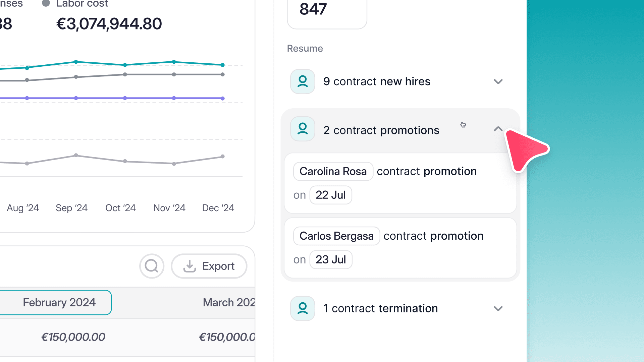This screenshot has width=644, height=362.
Task: Expand the 1 contract termination section
Action: click(x=498, y=309)
